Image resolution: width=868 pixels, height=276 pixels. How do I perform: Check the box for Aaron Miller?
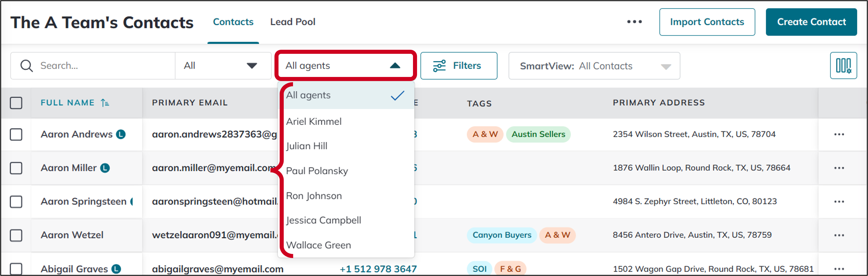[x=16, y=168]
